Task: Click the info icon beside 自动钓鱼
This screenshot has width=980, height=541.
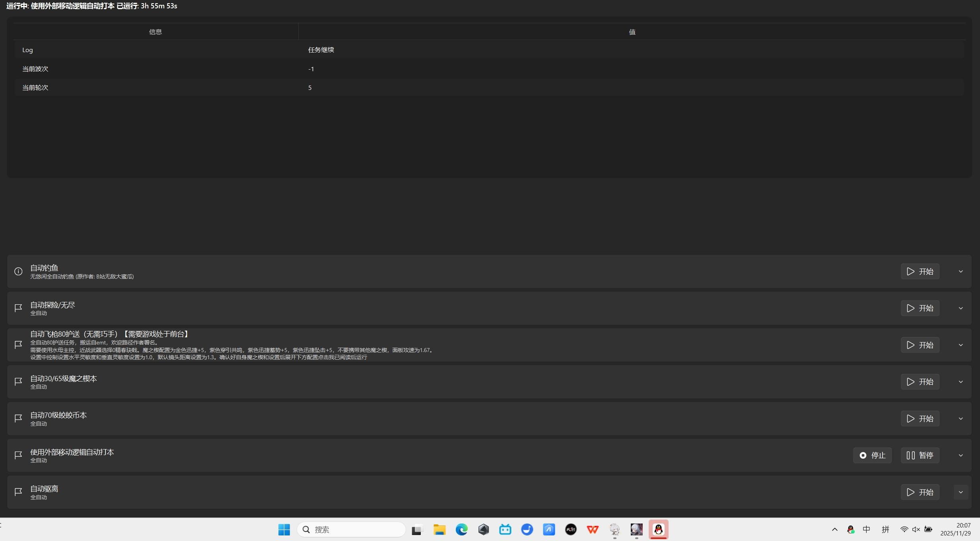Action: (18, 271)
